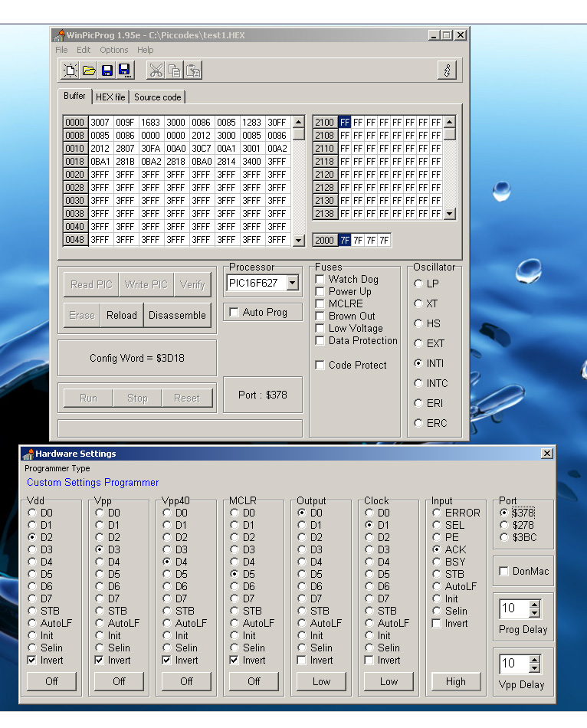Select D6 in the MCLR group

243,586
